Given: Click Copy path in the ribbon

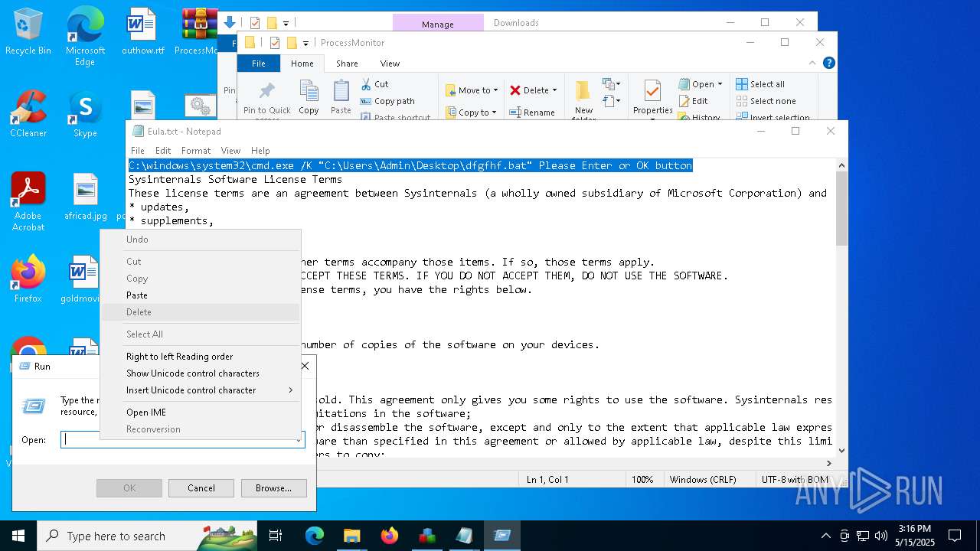Looking at the screenshot, I should click(387, 101).
